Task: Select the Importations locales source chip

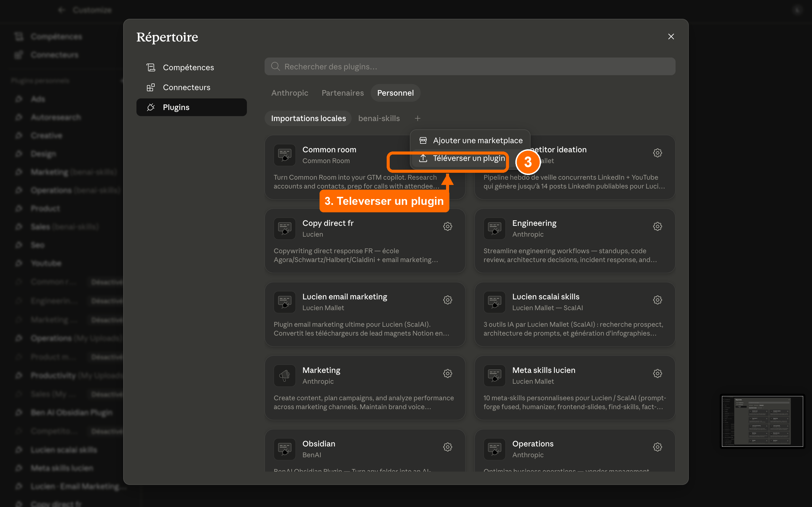Action: pos(308,118)
